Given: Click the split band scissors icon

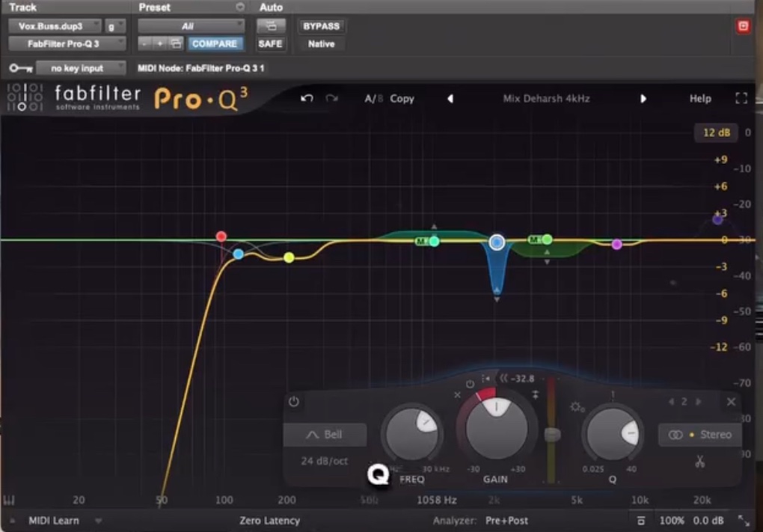Looking at the screenshot, I should tap(699, 461).
